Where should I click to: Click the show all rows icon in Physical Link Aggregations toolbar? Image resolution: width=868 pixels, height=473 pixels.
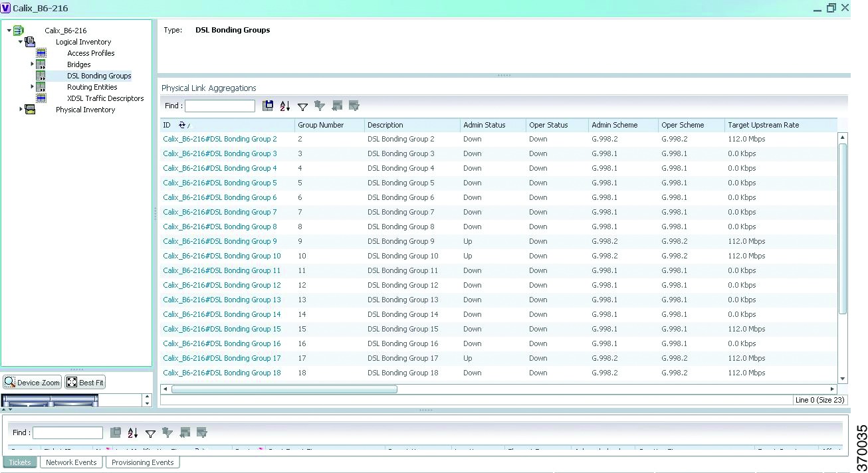tap(337, 106)
